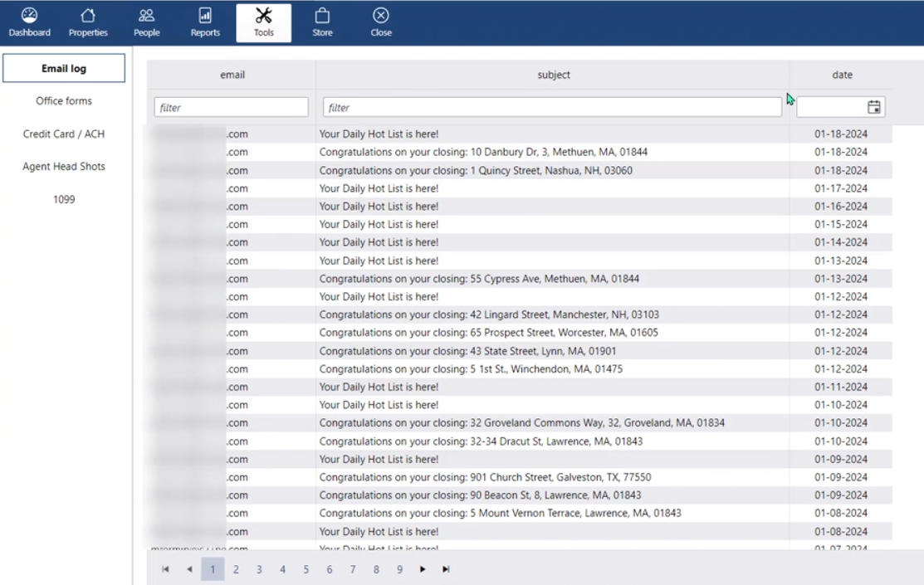
Task: Open the date filter calendar picker
Action: click(874, 107)
